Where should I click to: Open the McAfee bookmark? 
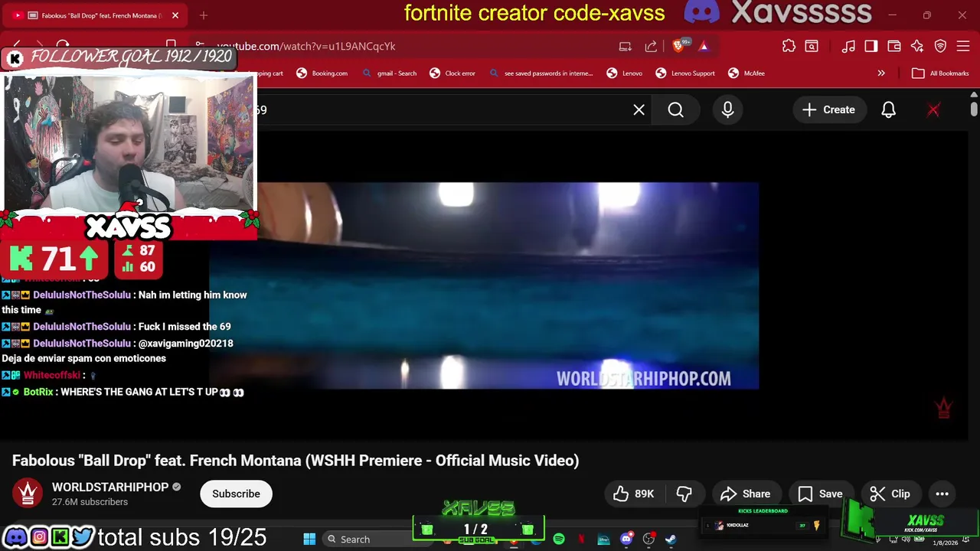(x=746, y=73)
